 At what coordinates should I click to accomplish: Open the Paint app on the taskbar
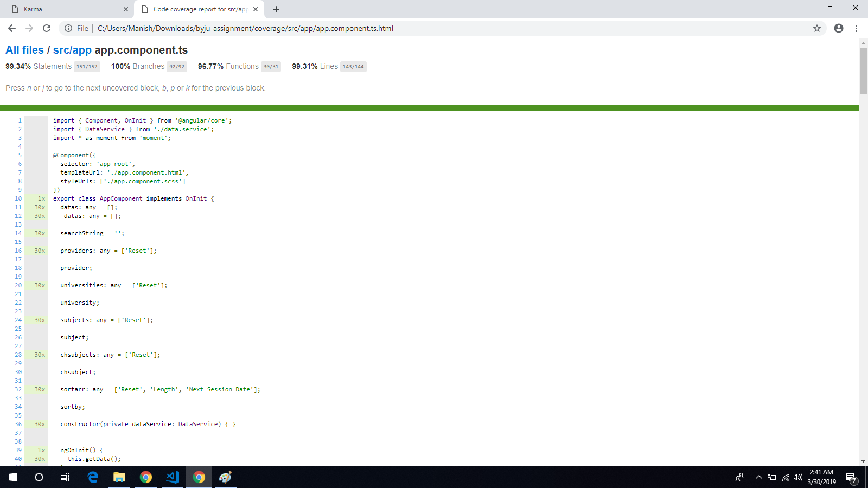[x=226, y=477]
